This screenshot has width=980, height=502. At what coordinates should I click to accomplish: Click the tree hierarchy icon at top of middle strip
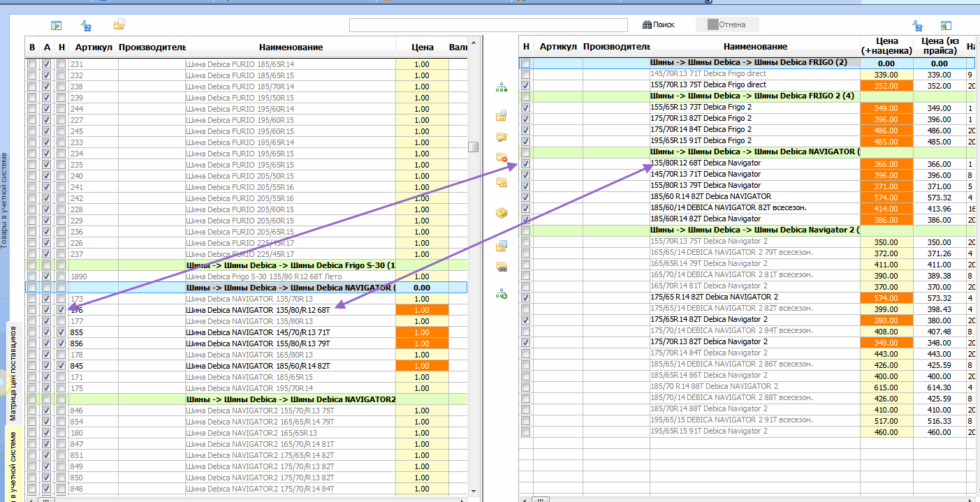(x=502, y=87)
